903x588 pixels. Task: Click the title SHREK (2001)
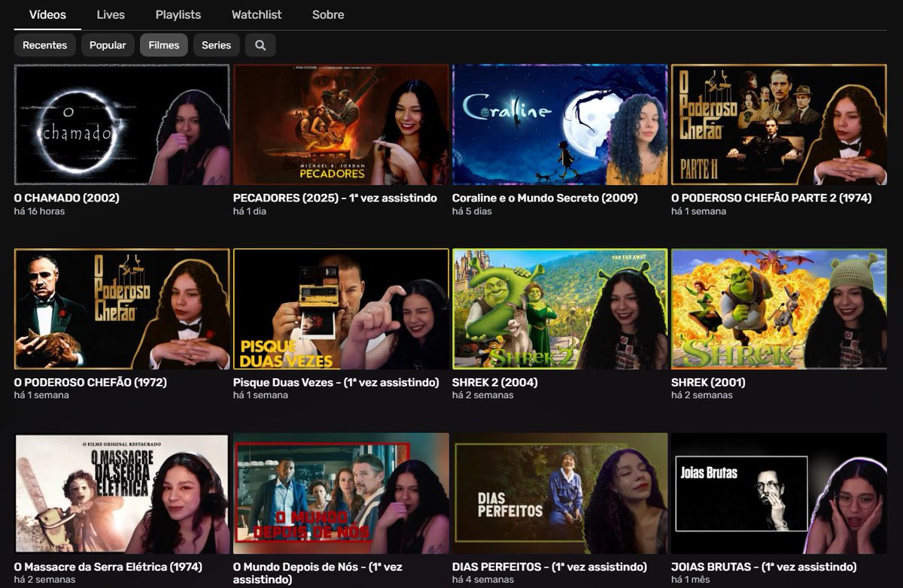pos(708,383)
